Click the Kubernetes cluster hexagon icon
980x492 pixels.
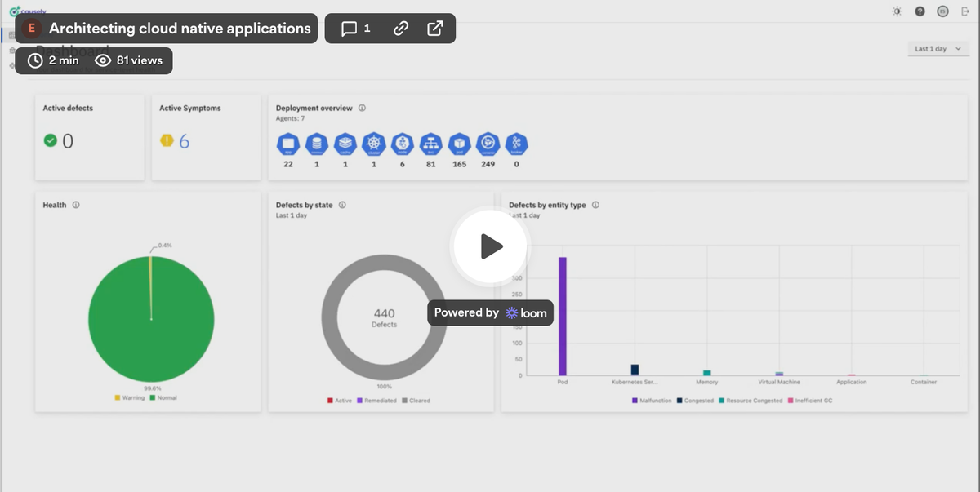click(x=373, y=142)
